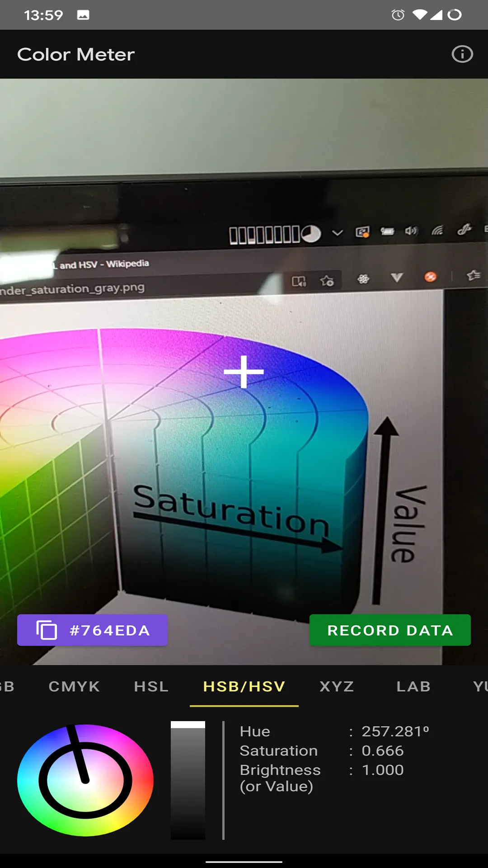The image size is (488, 868).
Task: Tap the cellular signal icon in status bar
Action: (x=436, y=15)
